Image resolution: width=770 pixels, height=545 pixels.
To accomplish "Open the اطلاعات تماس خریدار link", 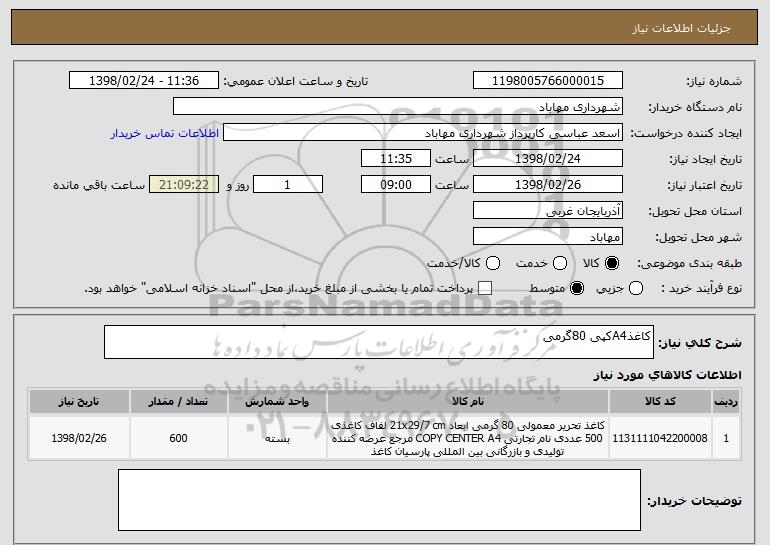I will [x=165, y=133].
